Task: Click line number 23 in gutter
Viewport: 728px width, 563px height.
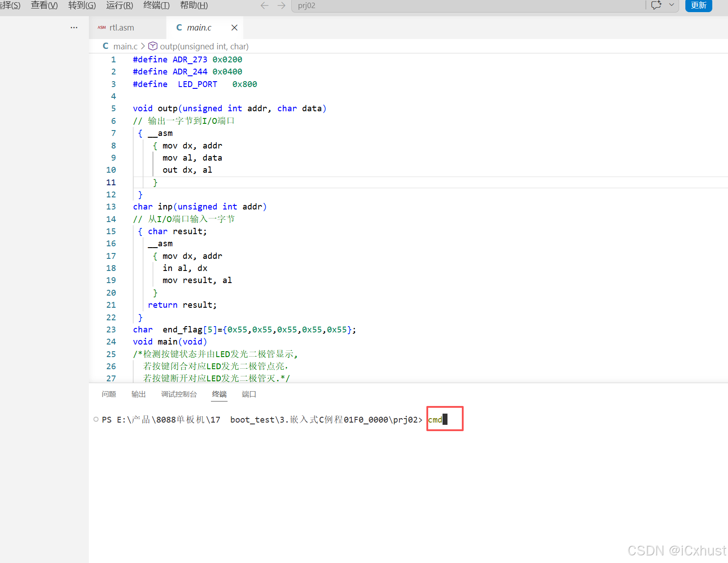Action: coord(111,330)
